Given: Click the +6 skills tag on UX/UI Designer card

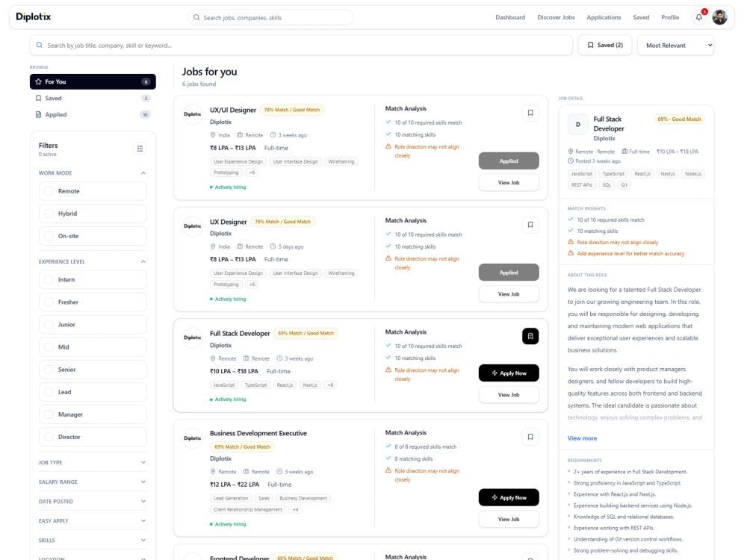Looking at the screenshot, I should click(x=252, y=172).
